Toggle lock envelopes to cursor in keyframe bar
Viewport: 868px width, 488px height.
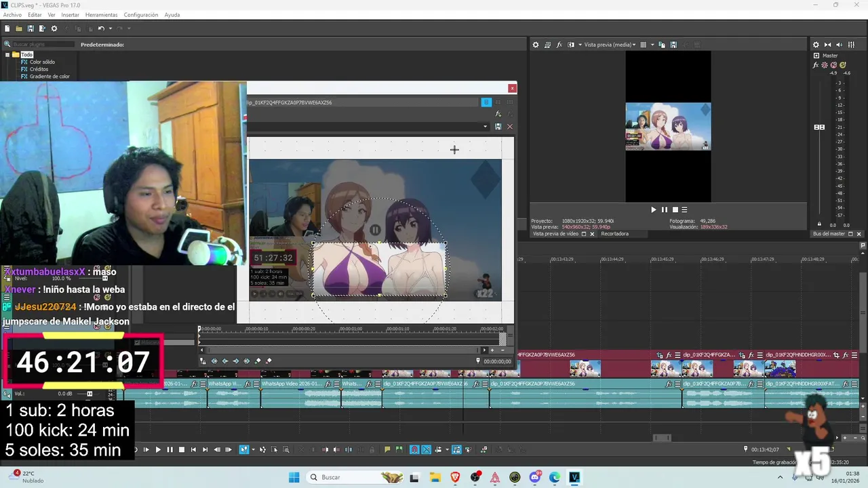click(x=203, y=361)
